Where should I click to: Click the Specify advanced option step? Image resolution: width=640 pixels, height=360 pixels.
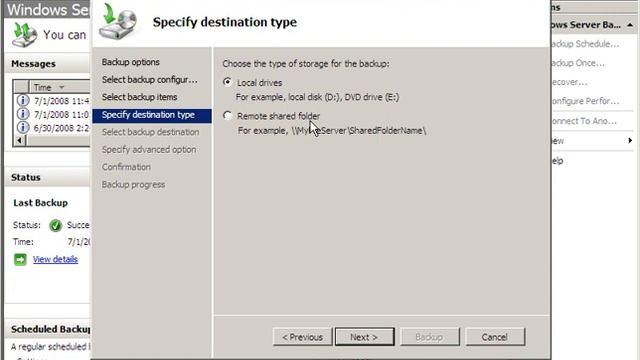click(149, 150)
